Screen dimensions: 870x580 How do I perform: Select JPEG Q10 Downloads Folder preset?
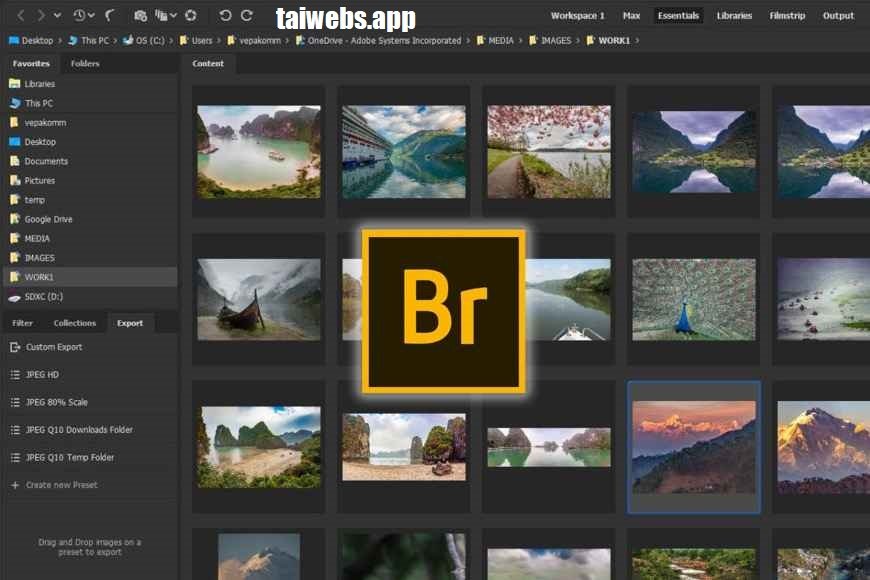point(90,430)
